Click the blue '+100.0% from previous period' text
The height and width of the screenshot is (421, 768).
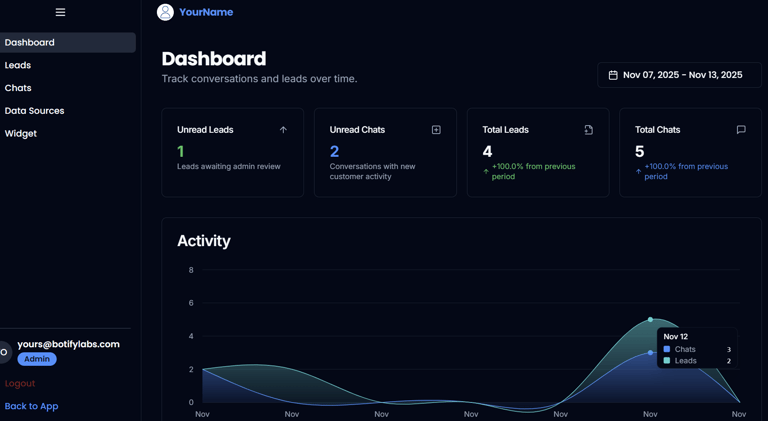686,171
